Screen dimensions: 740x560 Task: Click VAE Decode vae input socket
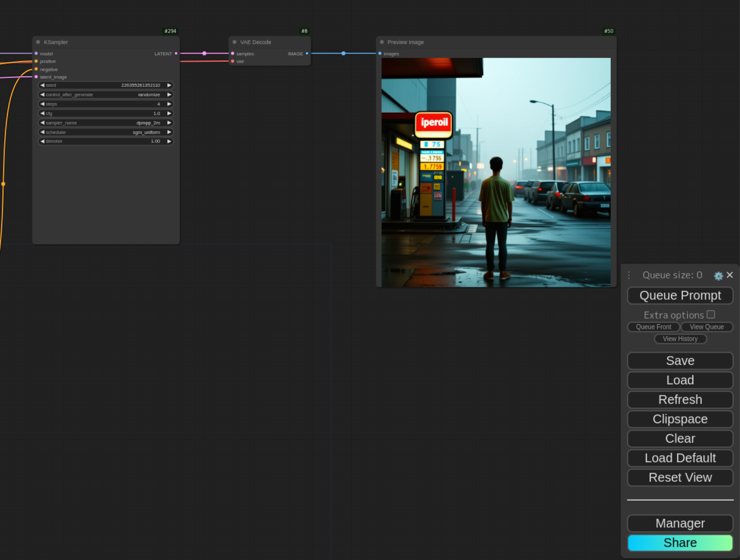point(233,61)
